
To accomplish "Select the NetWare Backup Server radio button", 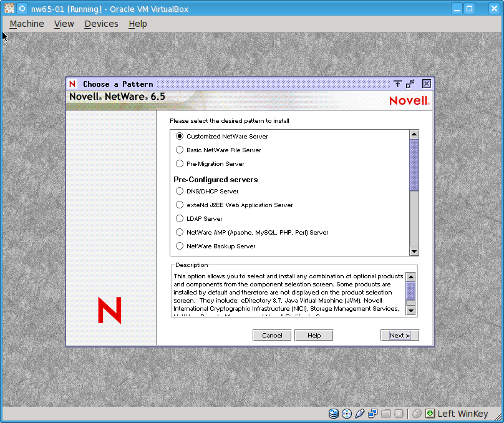I will coord(180,246).
